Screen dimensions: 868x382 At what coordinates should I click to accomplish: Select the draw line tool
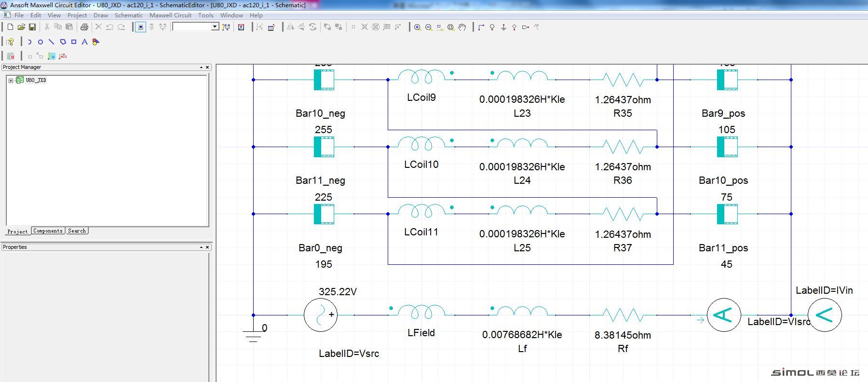(52, 42)
